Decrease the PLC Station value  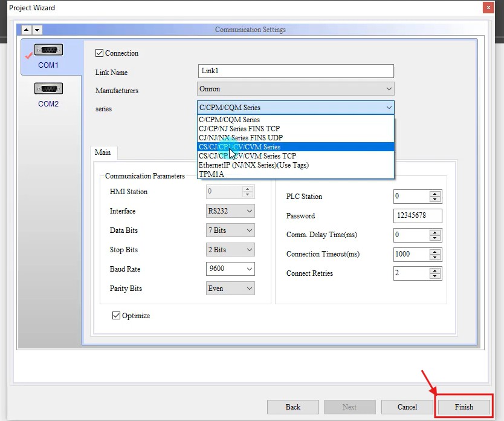435,199
